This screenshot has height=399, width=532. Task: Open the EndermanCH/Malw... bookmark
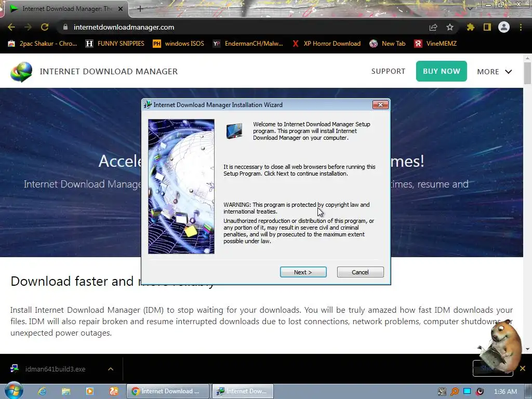(248, 44)
